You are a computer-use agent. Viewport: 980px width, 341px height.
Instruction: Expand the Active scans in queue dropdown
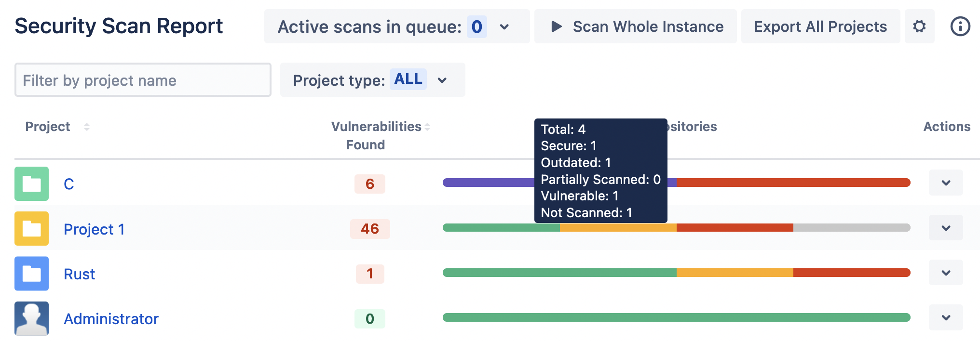(504, 27)
